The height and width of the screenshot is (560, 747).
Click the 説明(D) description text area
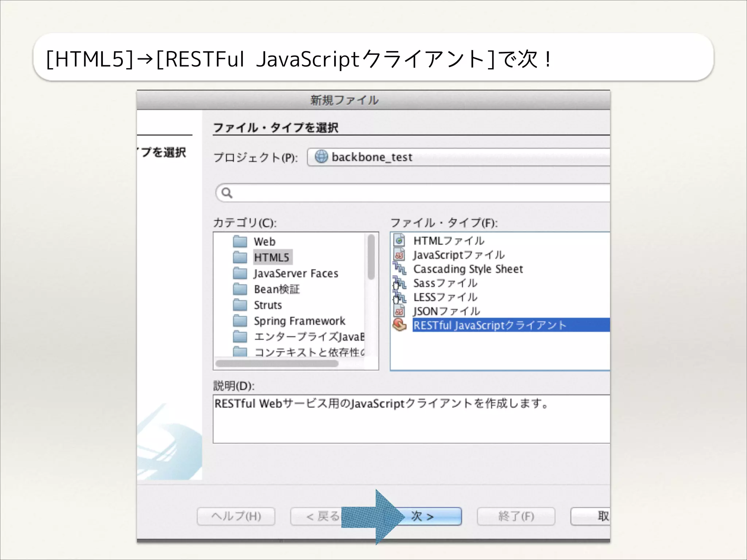(411, 419)
